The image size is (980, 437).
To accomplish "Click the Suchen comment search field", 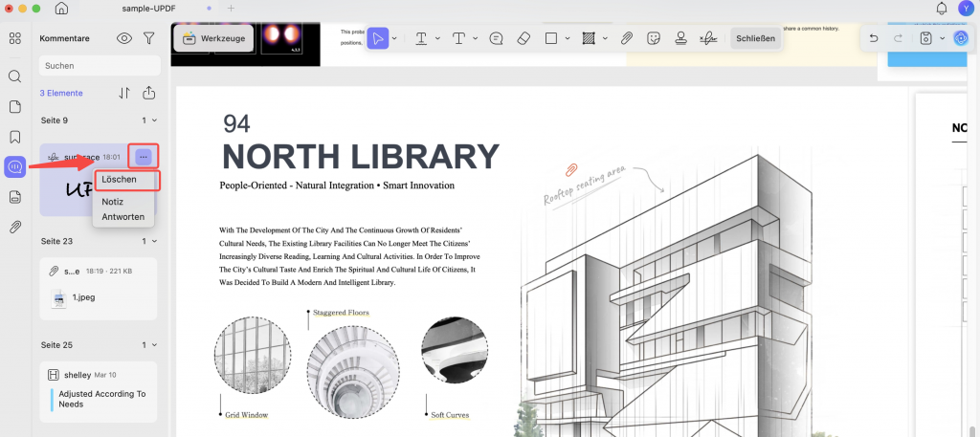I will 100,66.
